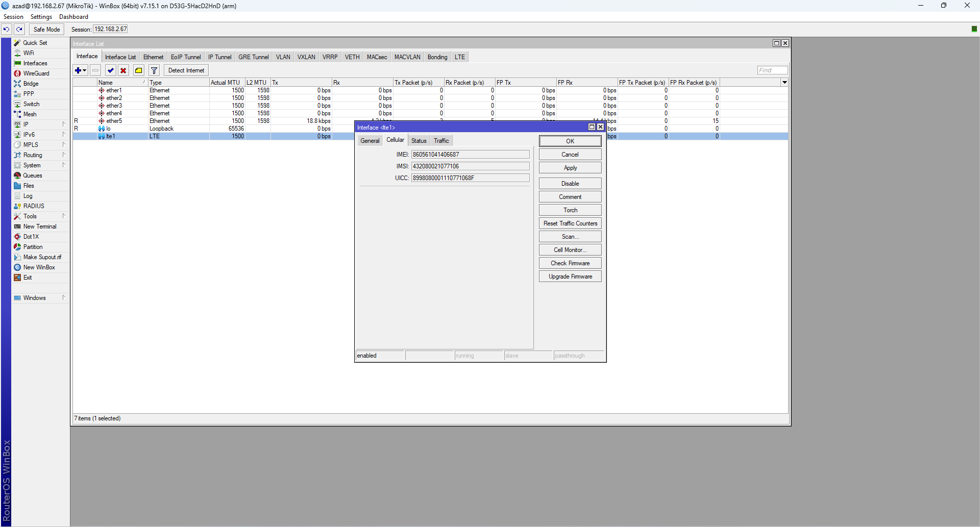Screen dimensions: 980x527
Task: Click Exit in sidebar
Action: [x=28, y=278]
